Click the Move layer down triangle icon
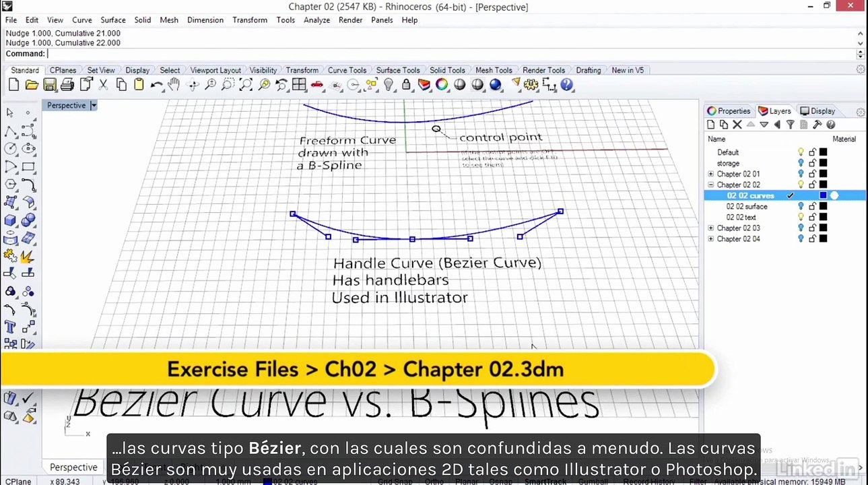Screen dimensions: 868x485 (764, 125)
